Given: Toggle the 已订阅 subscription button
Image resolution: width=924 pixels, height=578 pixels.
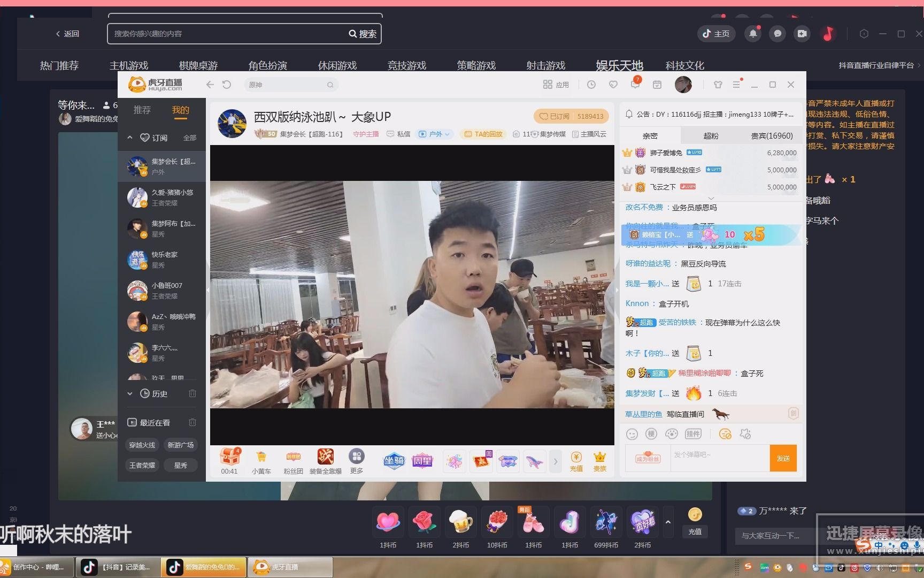Looking at the screenshot, I should 571,116.
